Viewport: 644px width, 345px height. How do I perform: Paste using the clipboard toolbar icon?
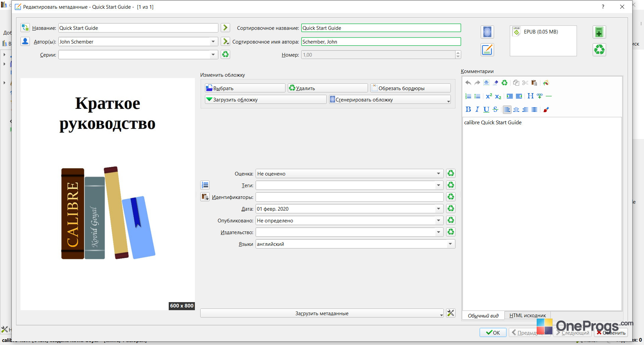(534, 83)
